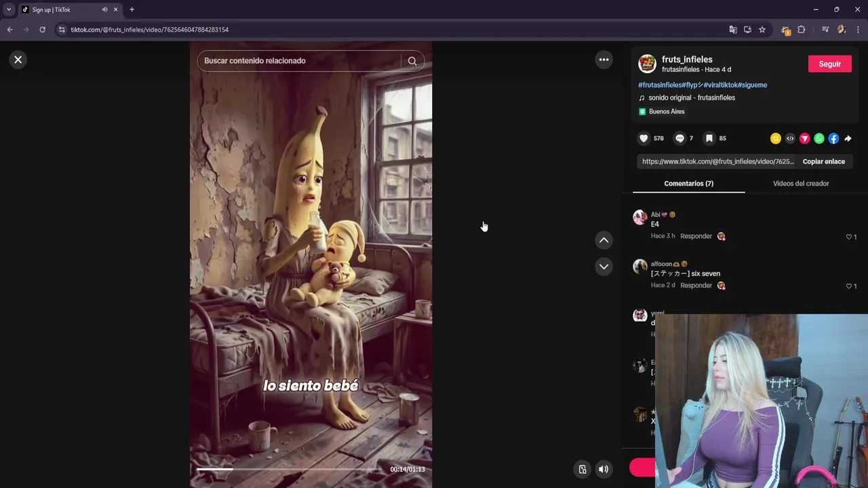Share the video to WhatsApp
The height and width of the screenshot is (488, 868).
[x=819, y=138]
